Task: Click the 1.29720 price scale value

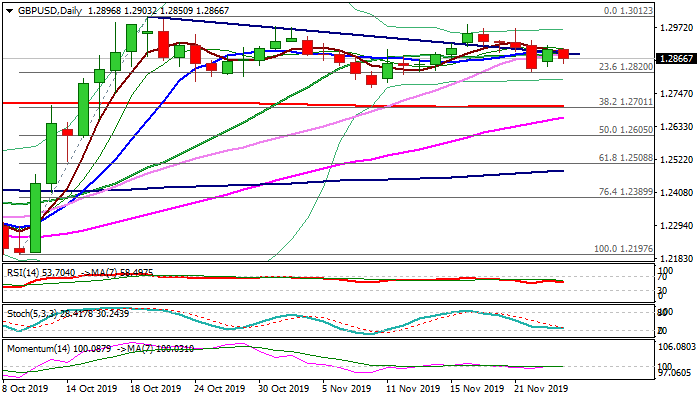Action: [676, 28]
